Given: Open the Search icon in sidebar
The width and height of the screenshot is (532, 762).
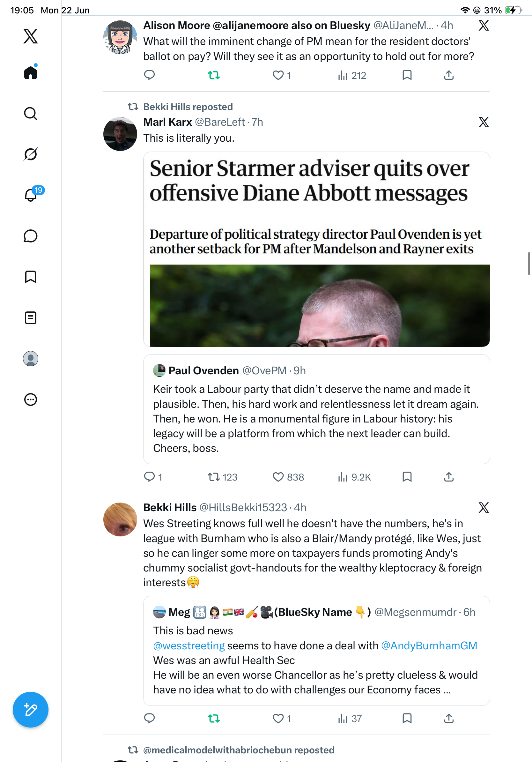Looking at the screenshot, I should coord(31,114).
